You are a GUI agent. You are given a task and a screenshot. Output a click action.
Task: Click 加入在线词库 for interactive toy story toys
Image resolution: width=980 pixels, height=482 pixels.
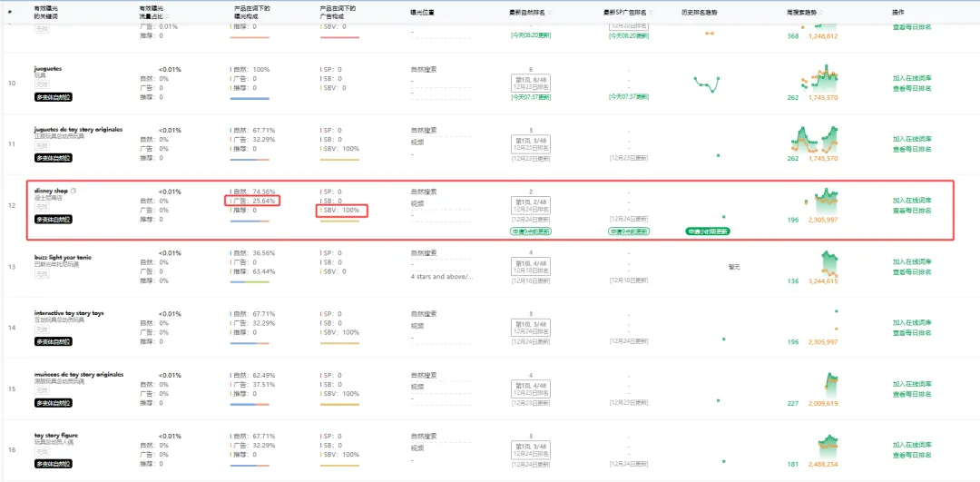pos(912,322)
